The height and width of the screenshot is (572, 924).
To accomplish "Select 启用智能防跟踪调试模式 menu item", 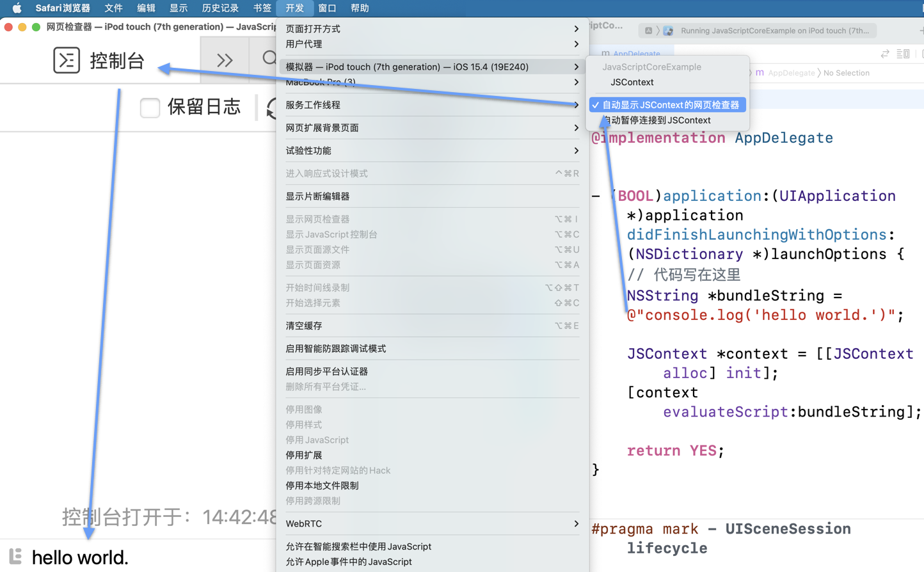I will (336, 349).
